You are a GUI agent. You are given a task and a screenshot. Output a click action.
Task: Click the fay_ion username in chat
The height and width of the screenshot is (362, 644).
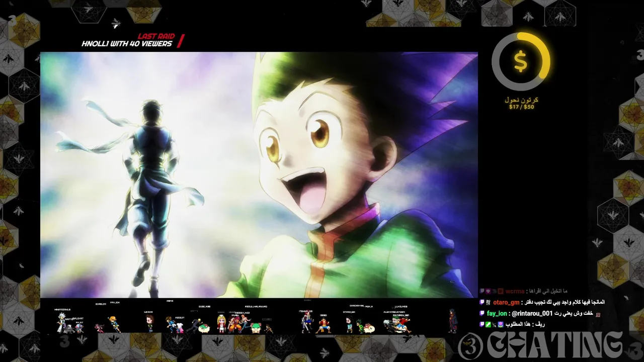[497, 314]
